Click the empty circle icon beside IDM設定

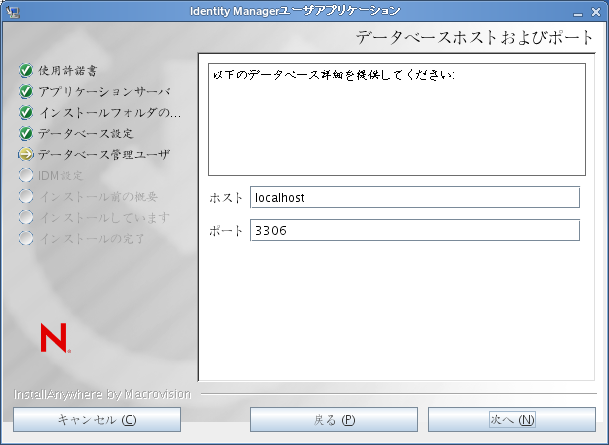tap(26, 175)
